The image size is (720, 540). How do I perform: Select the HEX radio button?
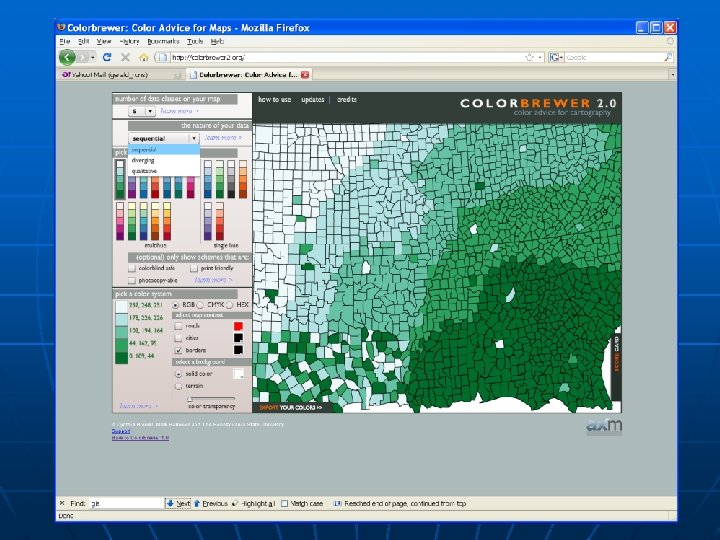coord(230,305)
